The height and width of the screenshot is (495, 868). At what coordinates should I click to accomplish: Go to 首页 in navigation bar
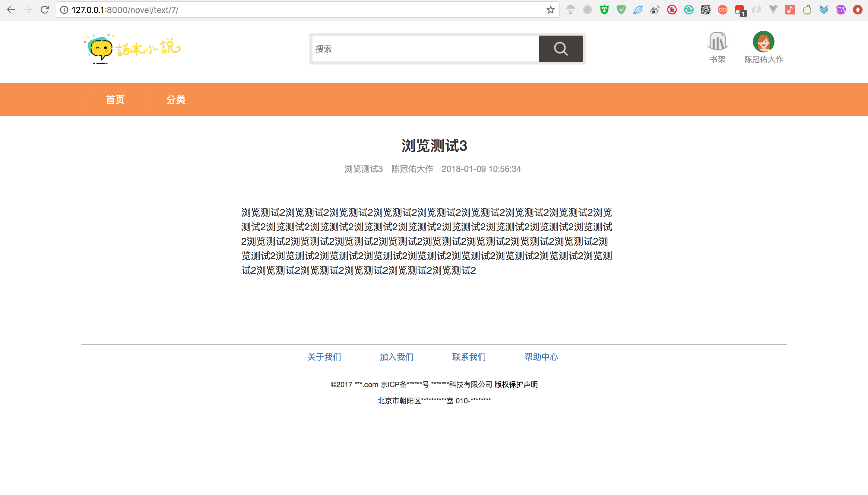coord(115,99)
